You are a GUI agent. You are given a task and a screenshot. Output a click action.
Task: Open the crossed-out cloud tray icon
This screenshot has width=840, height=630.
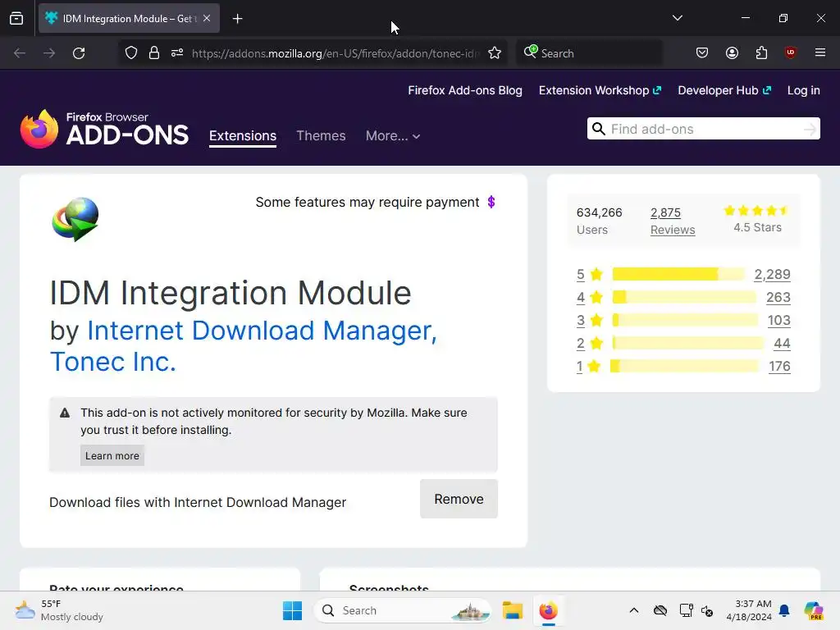pyautogui.click(x=660, y=610)
